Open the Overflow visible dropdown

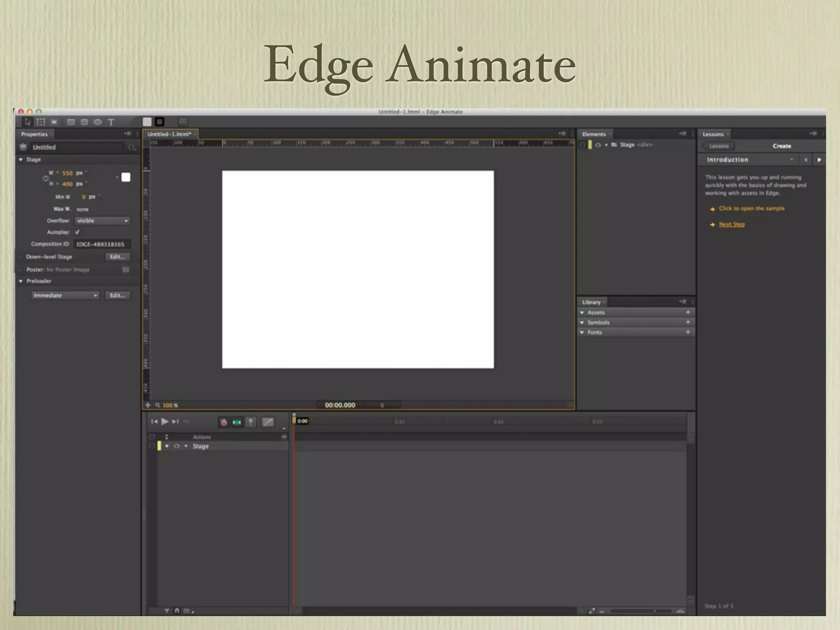click(x=102, y=221)
